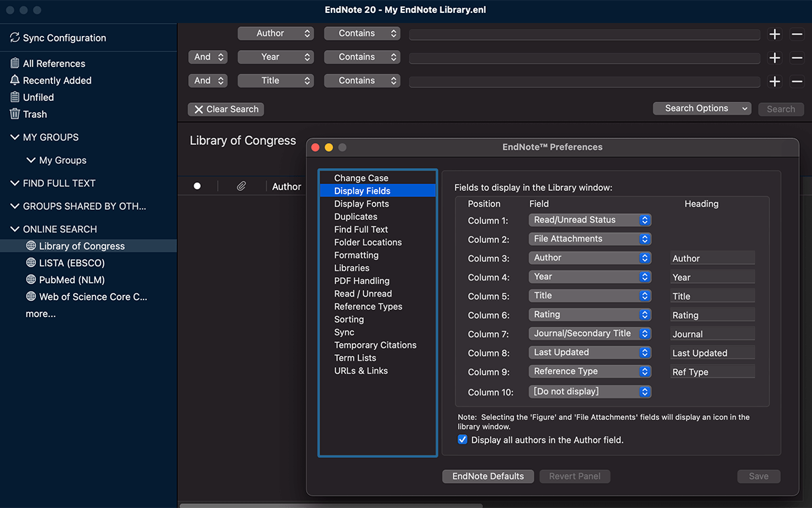Viewport: 812px width, 508px height.
Task: Add a search row after the Author row
Action: click(x=775, y=34)
